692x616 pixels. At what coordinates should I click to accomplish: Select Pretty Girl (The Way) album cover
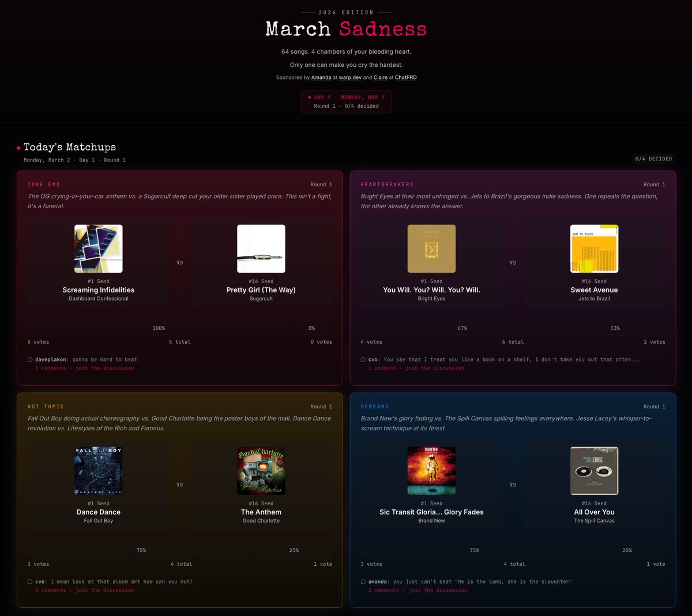(261, 249)
